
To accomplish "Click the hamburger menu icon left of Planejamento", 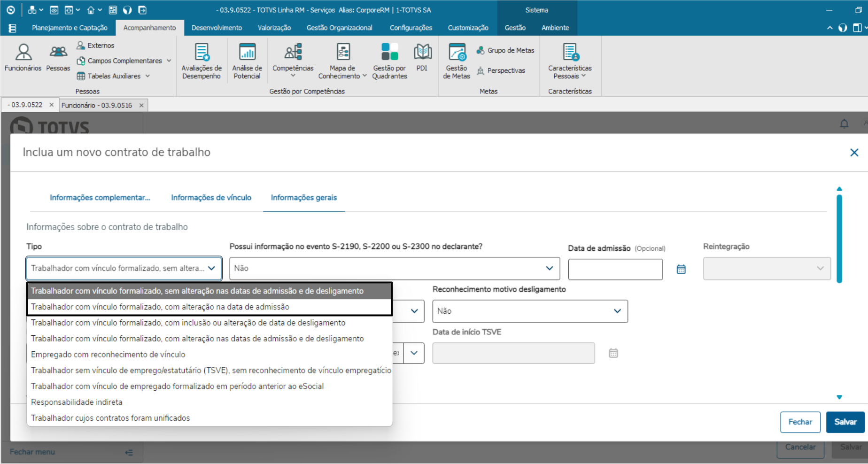I will click(x=13, y=28).
